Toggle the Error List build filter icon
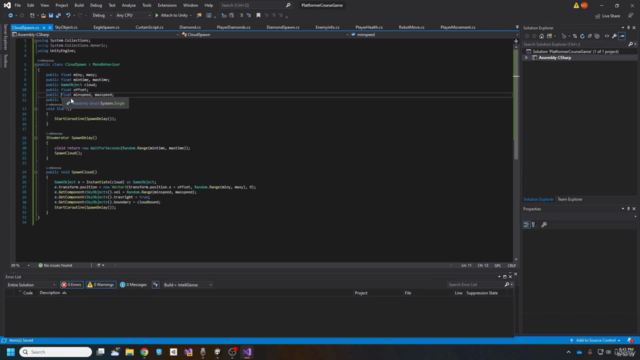Image resolution: width=640 pixels, height=360 pixels. [156, 285]
